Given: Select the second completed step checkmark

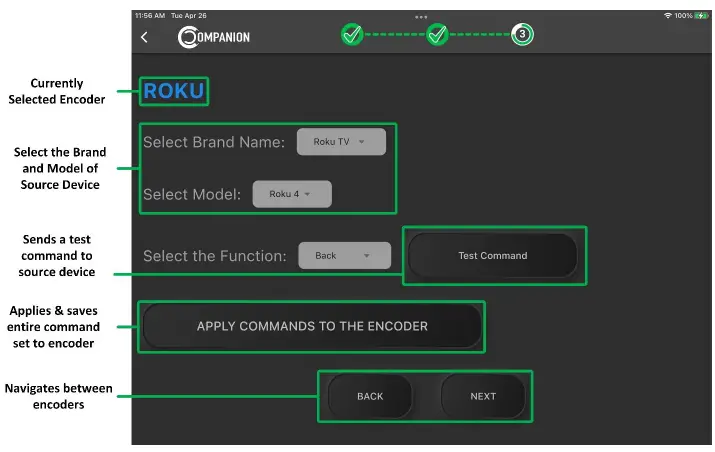Looking at the screenshot, I should click(x=437, y=34).
